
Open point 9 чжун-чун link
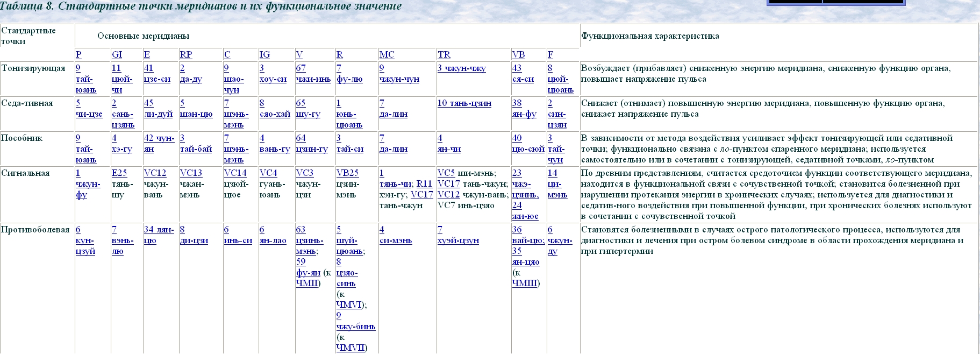[x=399, y=74]
